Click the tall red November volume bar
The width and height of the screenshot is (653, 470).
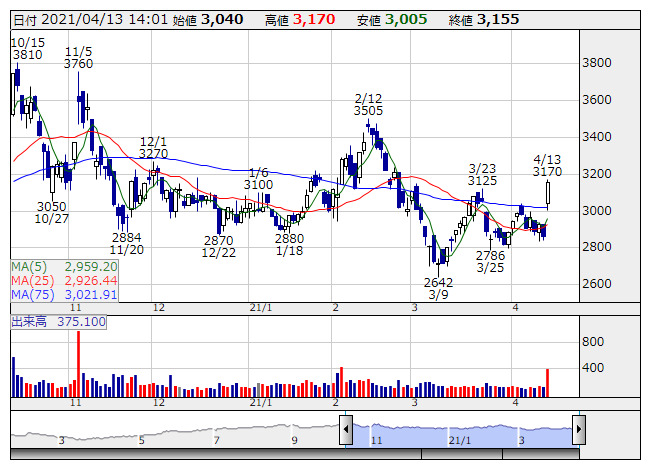tap(78, 364)
